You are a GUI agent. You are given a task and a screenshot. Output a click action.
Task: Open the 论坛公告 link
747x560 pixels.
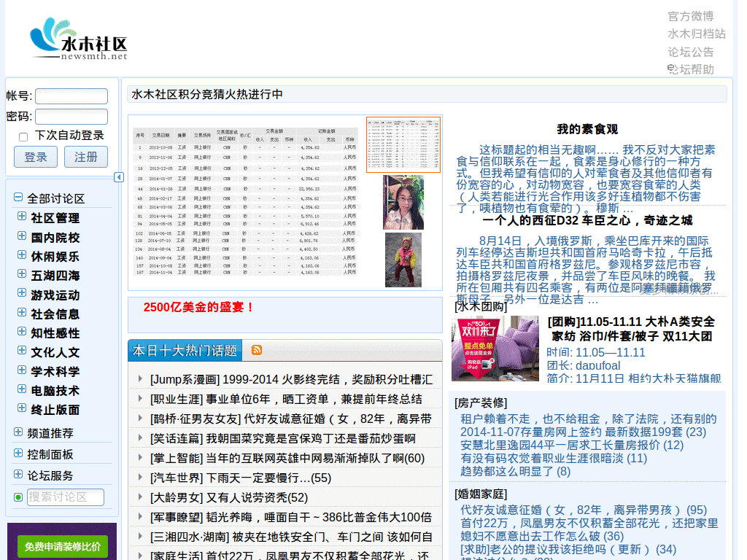coord(690,52)
